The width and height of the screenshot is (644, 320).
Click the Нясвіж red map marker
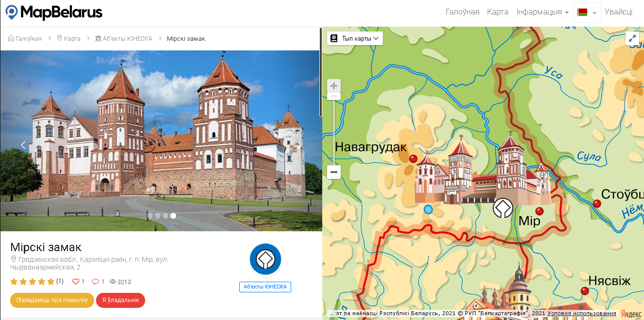click(x=585, y=291)
